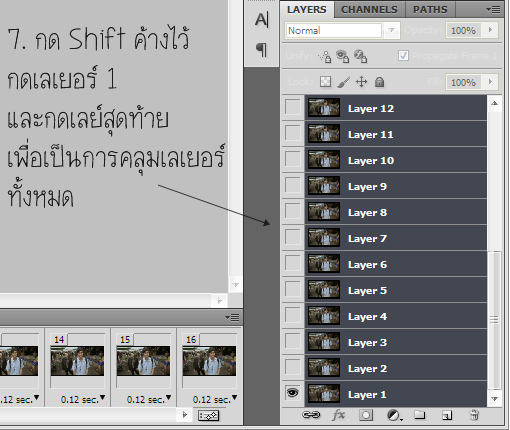Click the Fill 100% value field
This screenshot has height=430, width=510.
[x=463, y=82]
